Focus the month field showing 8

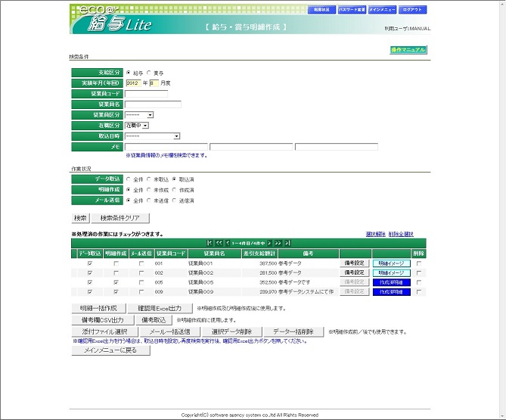[x=154, y=83]
